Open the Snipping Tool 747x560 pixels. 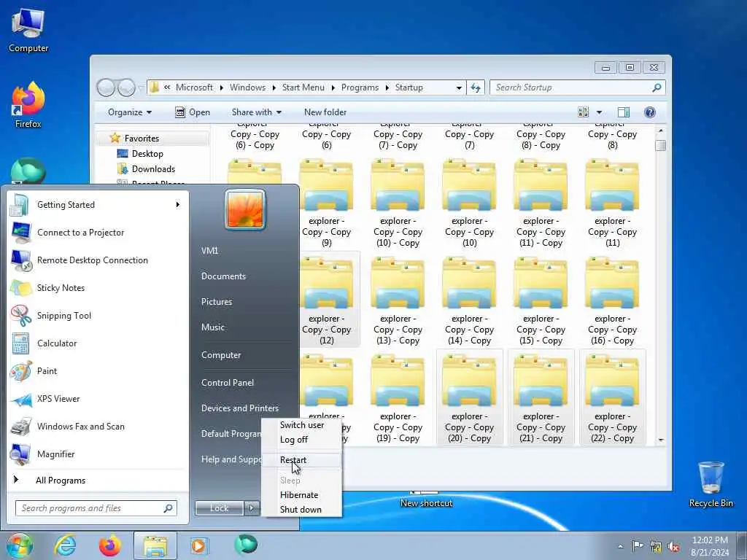(98, 315)
